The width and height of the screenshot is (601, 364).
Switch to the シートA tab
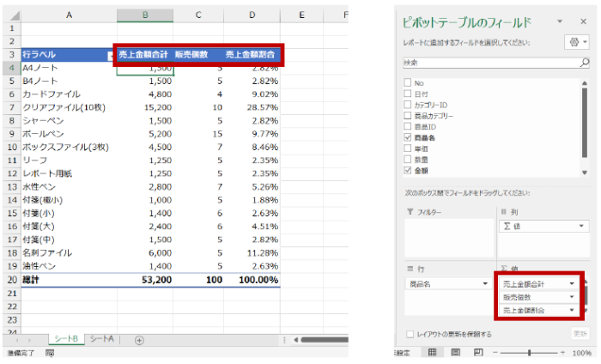point(102,340)
